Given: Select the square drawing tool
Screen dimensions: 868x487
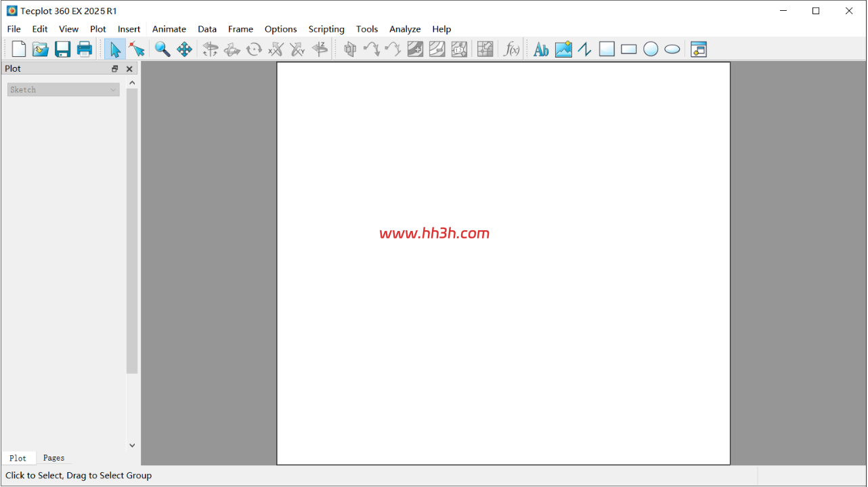Looking at the screenshot, I should click(607, 49).
